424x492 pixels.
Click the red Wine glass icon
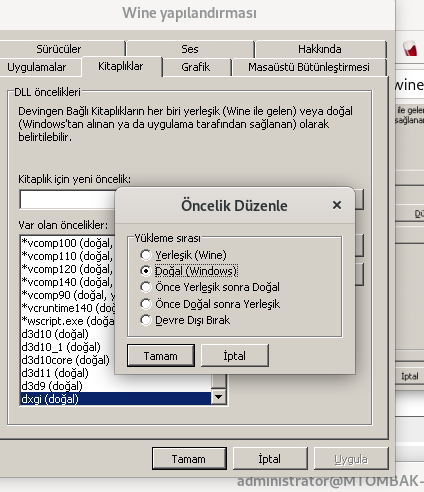[x=410, y=48]
